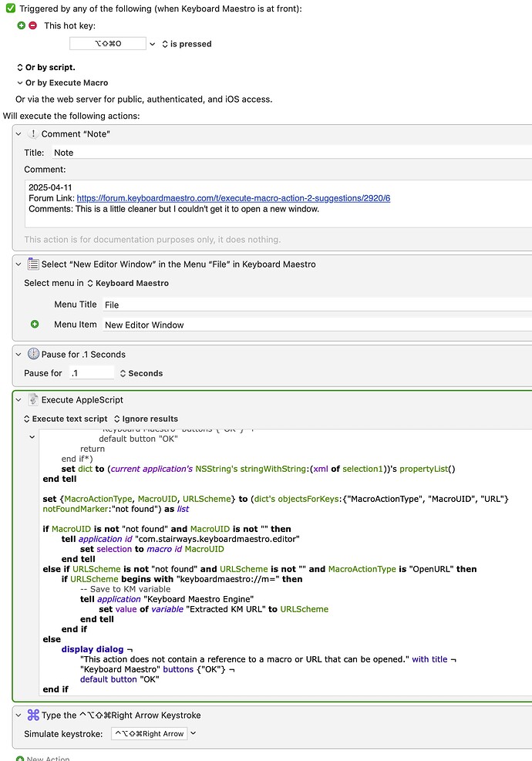
Task: Click the script text '-- Save to KM variable'
Action: pos(125,589)
